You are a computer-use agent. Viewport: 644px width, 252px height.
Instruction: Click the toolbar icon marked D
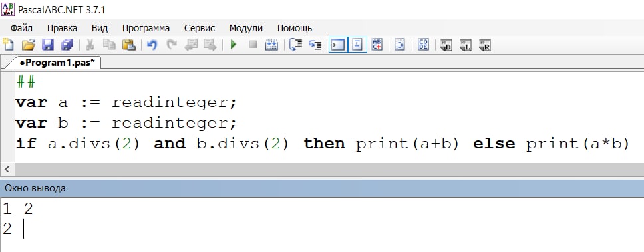coord(446,45)
